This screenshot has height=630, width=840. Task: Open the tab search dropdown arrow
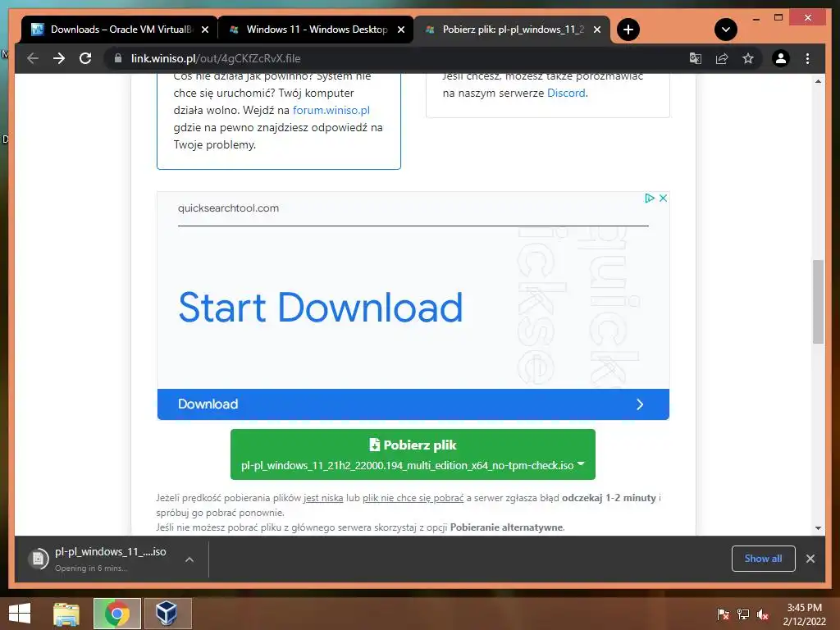pyautogui.click(x=726, y=30)
